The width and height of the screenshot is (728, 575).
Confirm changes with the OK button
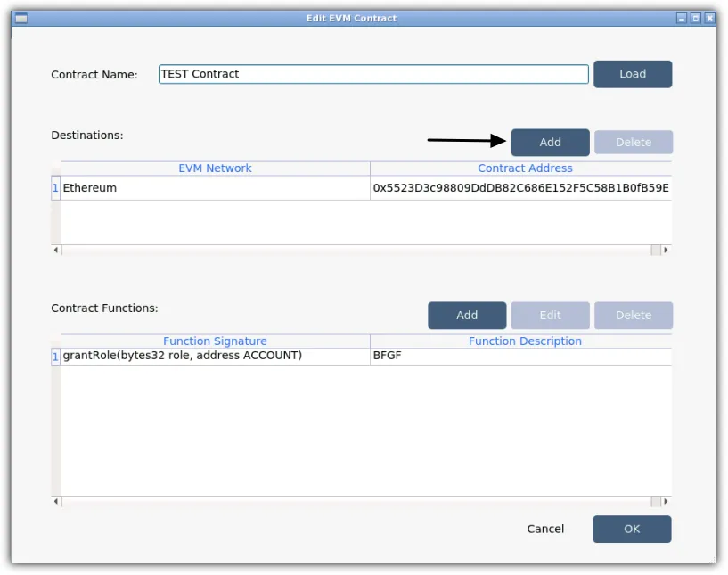coord(632,529)
